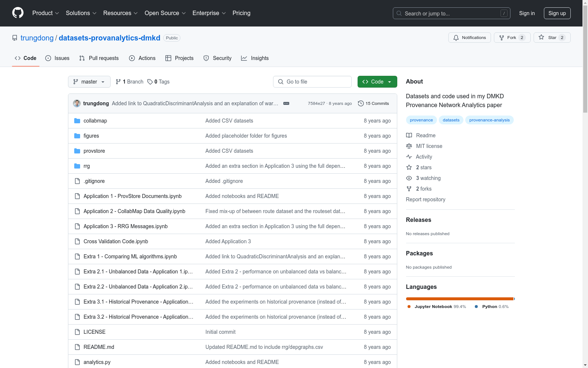Click the provenance topic tag
588x368 pixels.
[x=422, y=120]
